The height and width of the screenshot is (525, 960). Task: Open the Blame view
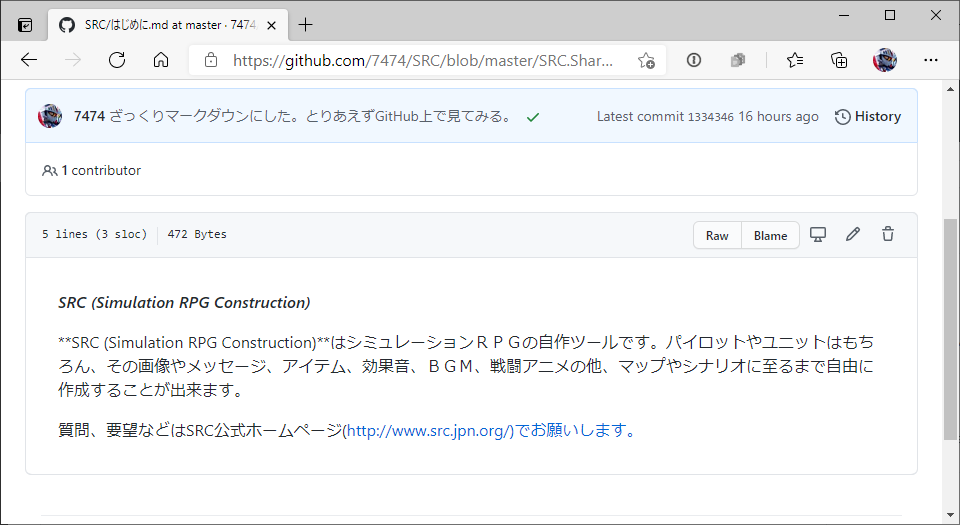(x=770, y=236)
